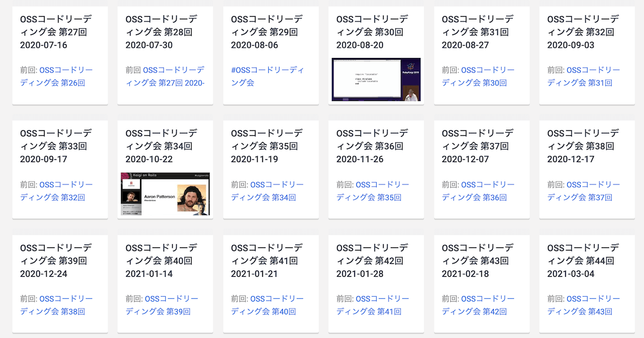Screen dimensions: 644x338
Task: Select the 第33回 2020-09-17 card title
Action: coord(56,145)
